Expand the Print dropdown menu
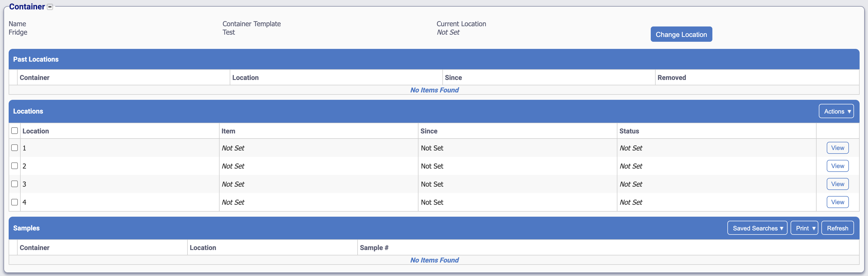This screenshot has height=276, width=868. click(x=804, y=228)
